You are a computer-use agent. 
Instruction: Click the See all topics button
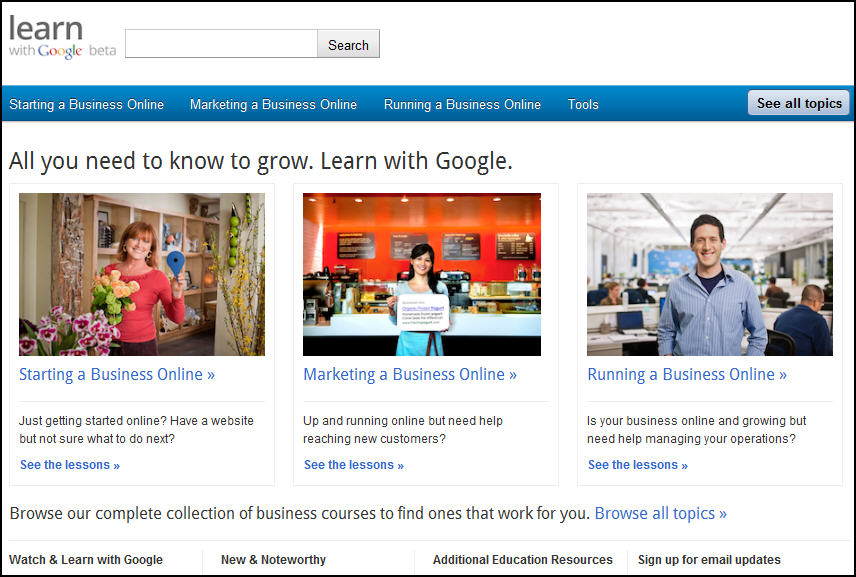[x=799, y=103]
